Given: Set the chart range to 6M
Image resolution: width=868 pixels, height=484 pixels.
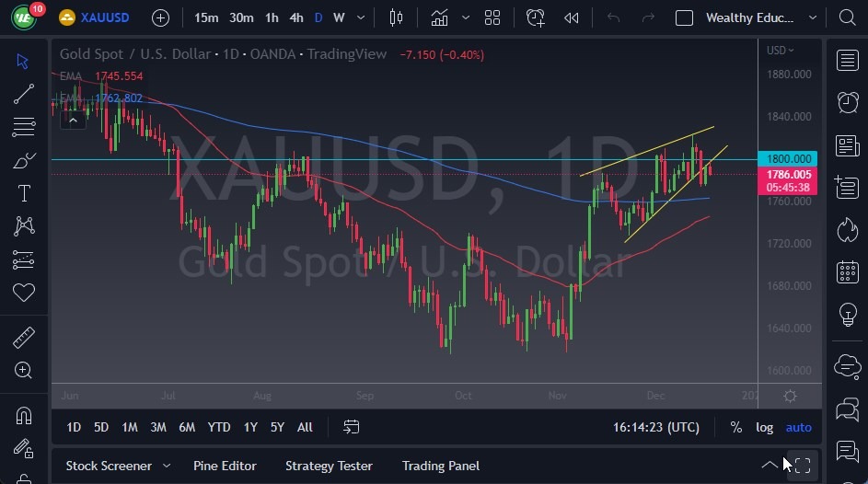Looking at the screenshot, I should (x=187, y=427).
